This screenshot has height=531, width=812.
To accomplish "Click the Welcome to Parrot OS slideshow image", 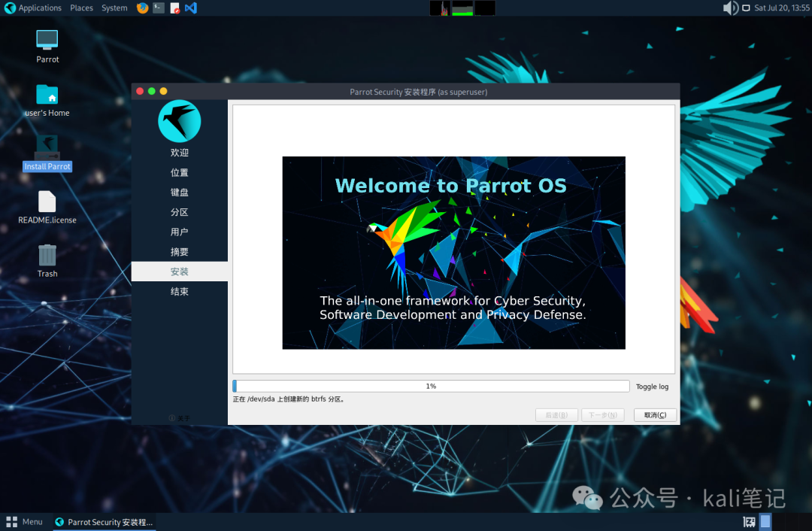I will click(x=453, y=253).
